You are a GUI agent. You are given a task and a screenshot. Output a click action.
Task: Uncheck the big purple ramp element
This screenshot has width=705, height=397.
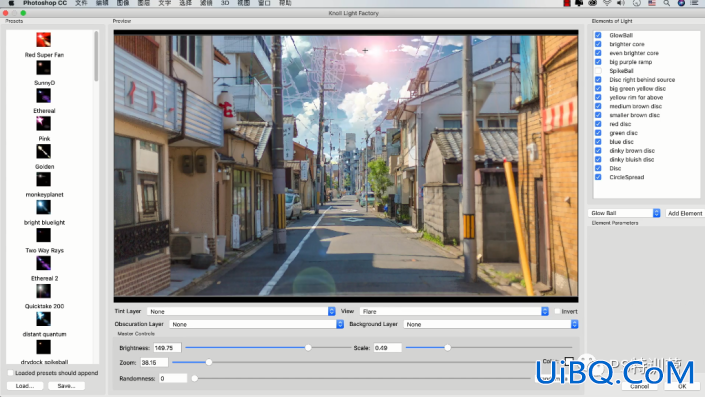click(x=598, y=62)
